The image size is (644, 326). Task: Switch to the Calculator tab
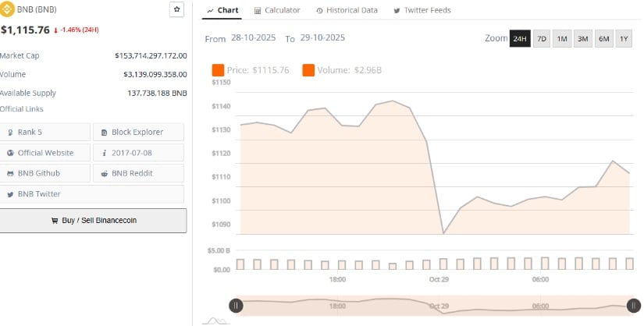[x=277, y=10]
